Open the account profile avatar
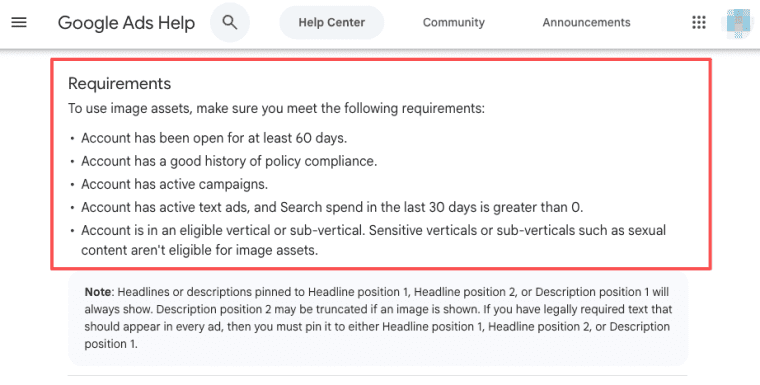The height and width of the screenshot is (385, 760). point(738,23)
